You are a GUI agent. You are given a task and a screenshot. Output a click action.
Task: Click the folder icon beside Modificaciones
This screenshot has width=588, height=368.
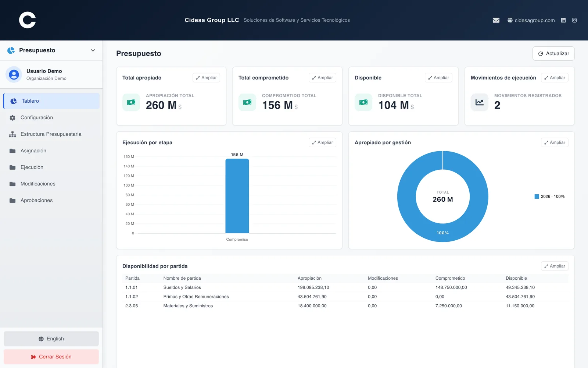pyautogui.click(x=12, y=184)
